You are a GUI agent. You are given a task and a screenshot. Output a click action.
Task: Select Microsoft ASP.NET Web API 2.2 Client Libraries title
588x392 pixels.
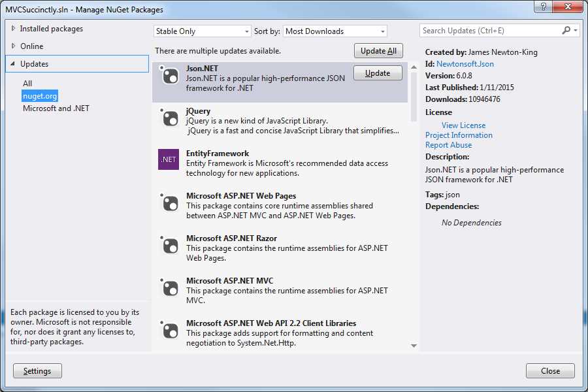pyautogui.click(x=271, y=323)
